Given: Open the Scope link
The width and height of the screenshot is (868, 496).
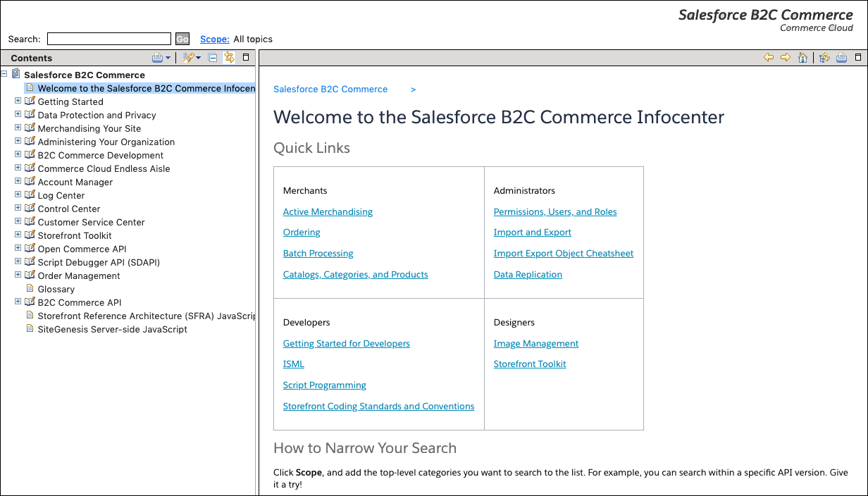Looking at the screenshot, I should [x=215, y=39].
